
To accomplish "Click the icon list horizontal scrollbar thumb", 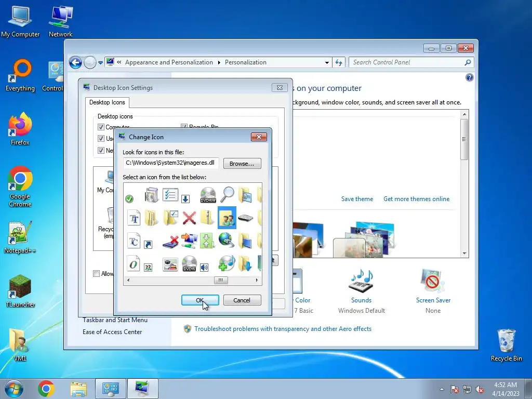I will point(221,280).
